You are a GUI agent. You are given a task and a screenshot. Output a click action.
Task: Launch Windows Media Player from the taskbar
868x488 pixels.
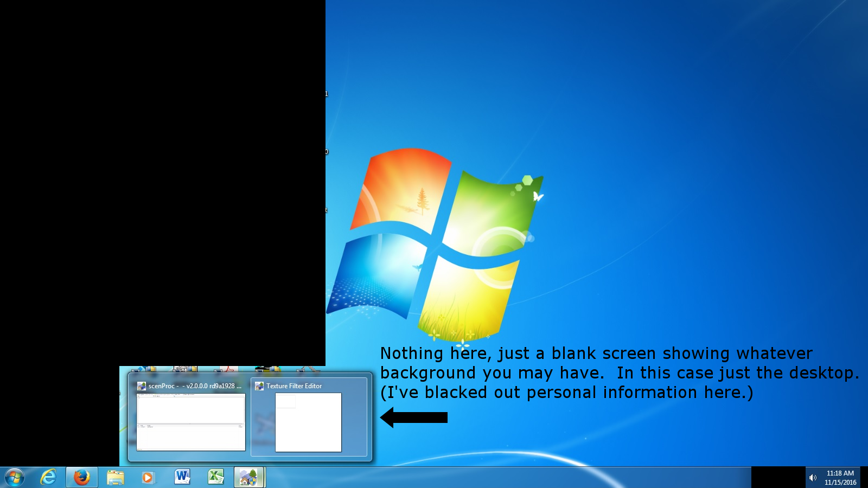[x=148, y=477]
